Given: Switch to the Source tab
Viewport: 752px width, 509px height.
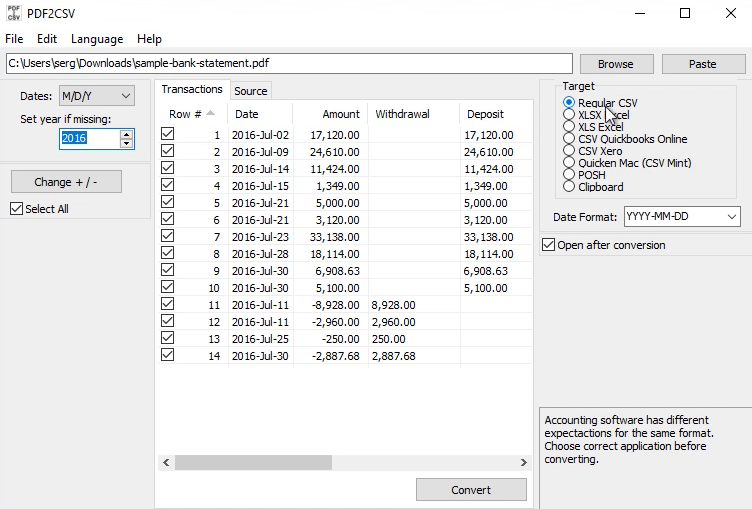Looking at the screenshot, I should 250,91.
